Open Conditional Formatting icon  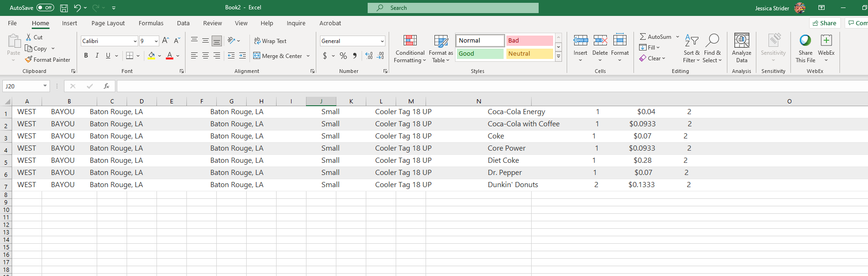[x=410, y=41]
